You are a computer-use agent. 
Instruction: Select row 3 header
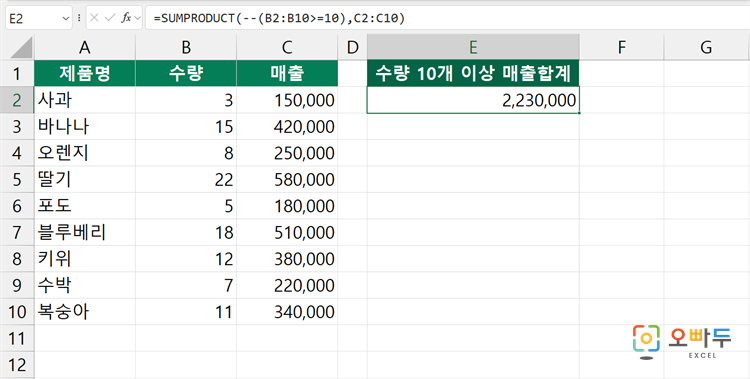point(17,126)
